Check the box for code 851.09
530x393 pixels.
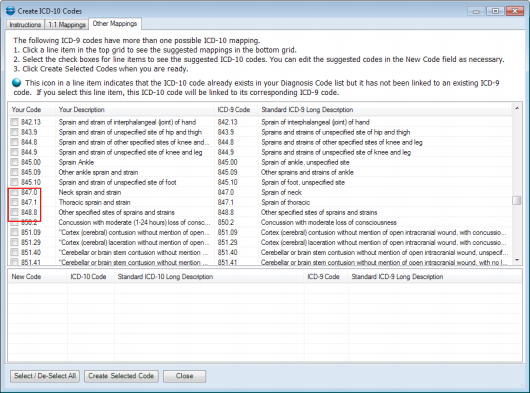pyautogui.click(x=14, y=232)
